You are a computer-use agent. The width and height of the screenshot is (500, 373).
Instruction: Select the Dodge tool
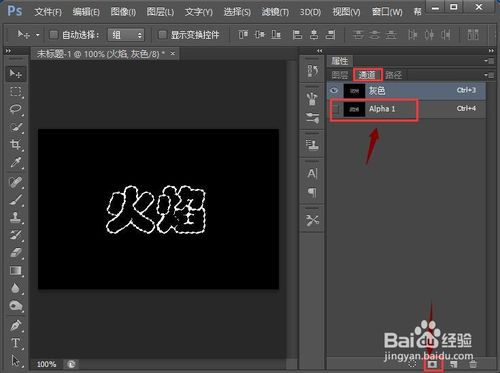(15, 306)
